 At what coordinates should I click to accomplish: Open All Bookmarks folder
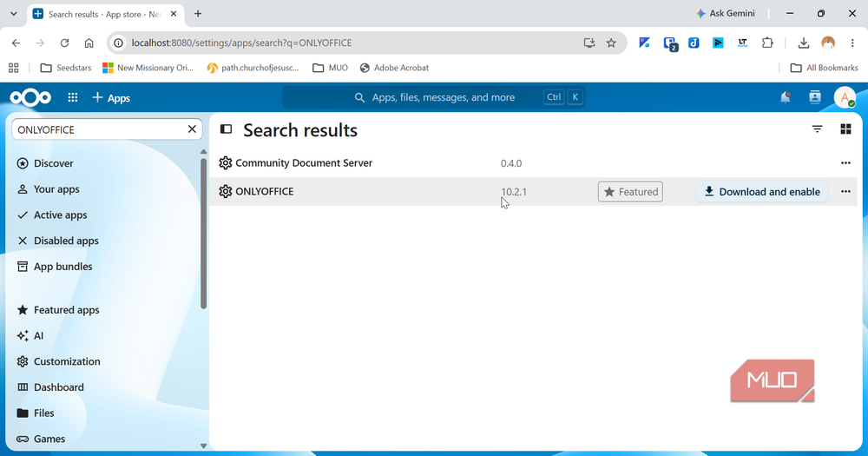coord(824,68)
